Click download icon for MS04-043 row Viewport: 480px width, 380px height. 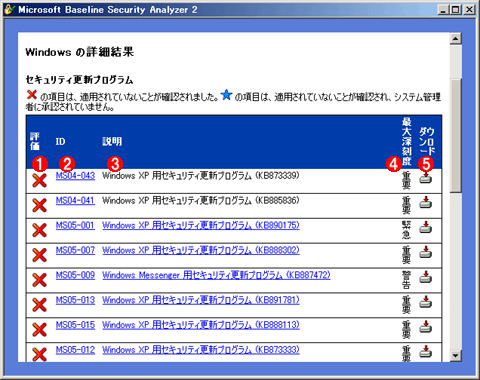[425, 178]
